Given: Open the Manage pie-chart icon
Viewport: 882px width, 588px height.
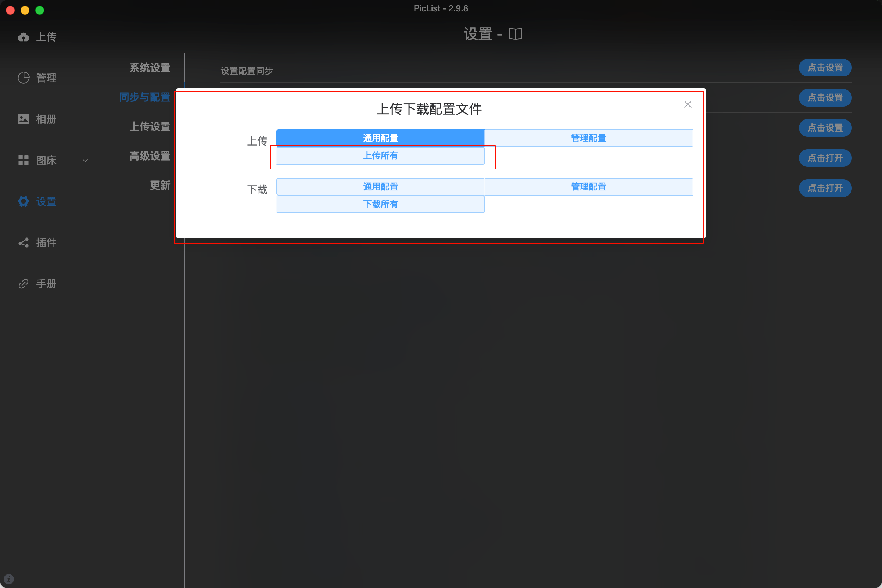Looking at the screenshot, I should (23, 78).
